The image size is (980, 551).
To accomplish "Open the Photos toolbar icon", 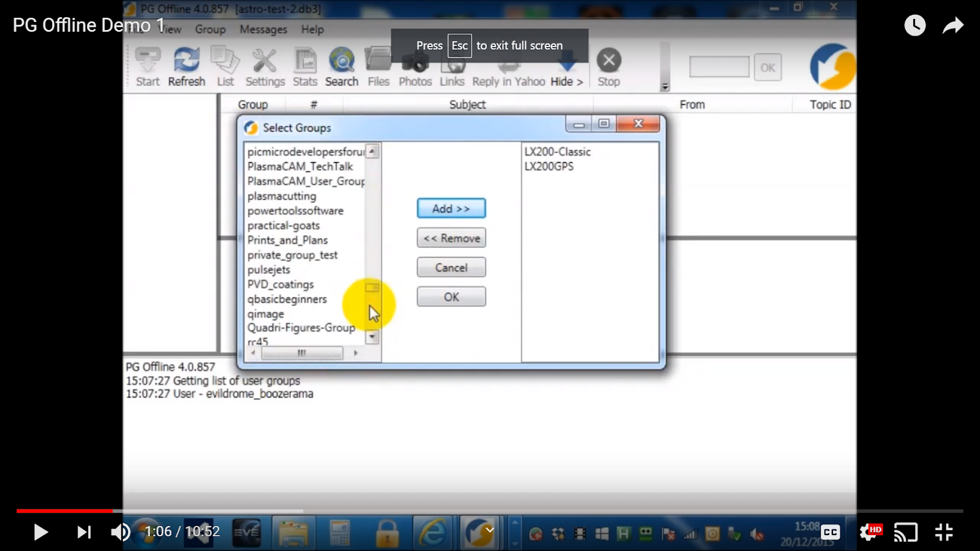I will click(415, 67).
